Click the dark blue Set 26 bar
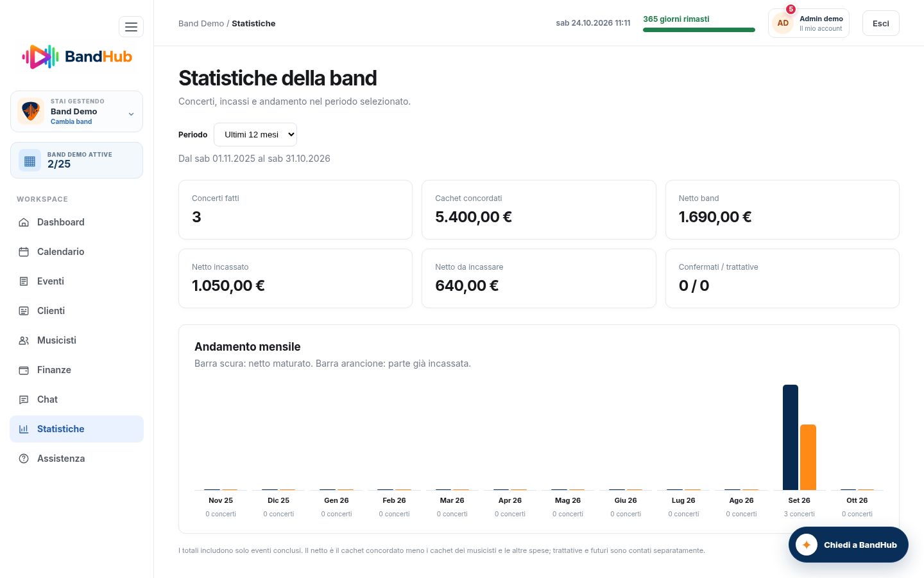 791,437
